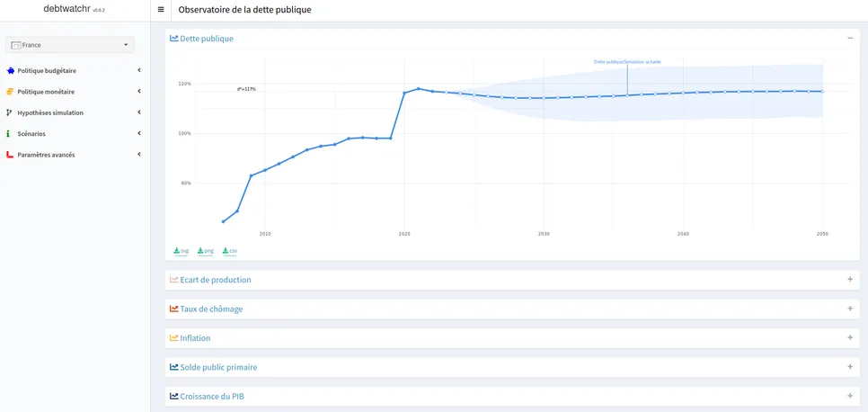Expand chevron next to Politique budgétaire
868x412 pixels.
(139, 70)
